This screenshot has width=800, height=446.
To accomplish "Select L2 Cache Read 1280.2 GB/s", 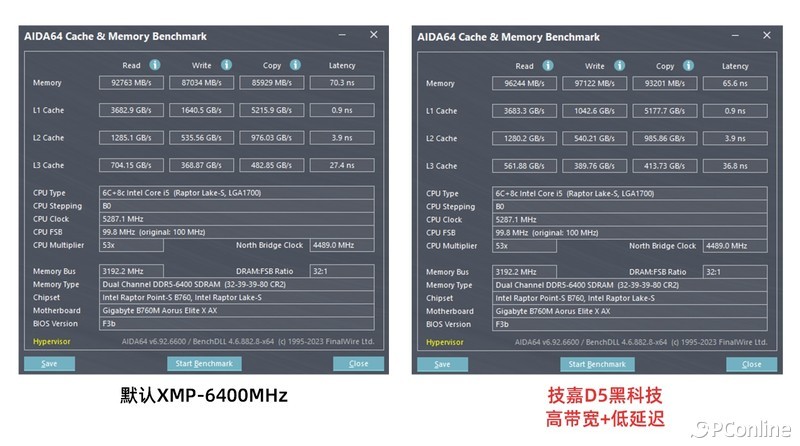I will coord(524,138).
